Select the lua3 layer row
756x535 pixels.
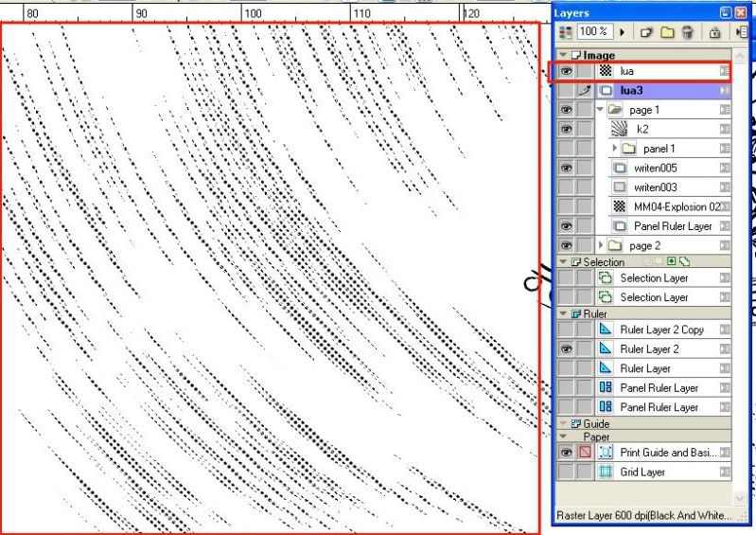644,90
